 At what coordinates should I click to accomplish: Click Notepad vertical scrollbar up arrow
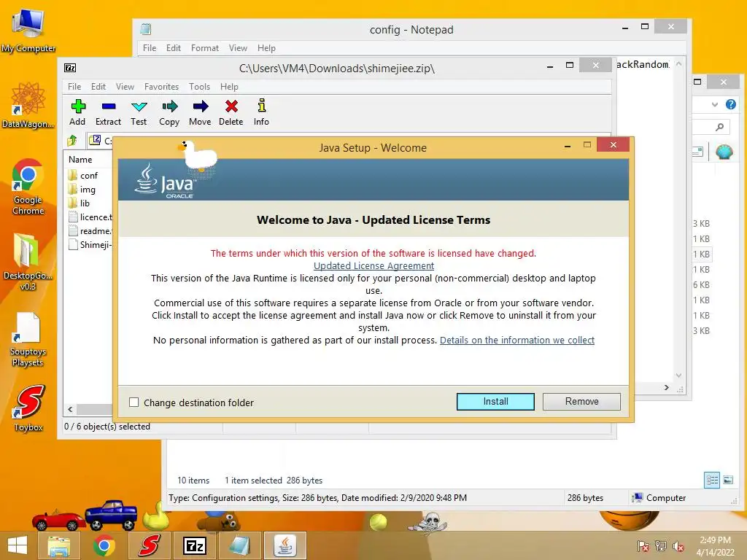coord(679,64)
